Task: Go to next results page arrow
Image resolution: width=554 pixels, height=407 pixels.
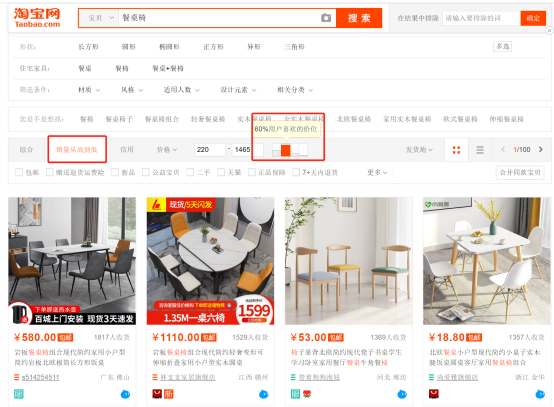Action: tap(541, 149)
